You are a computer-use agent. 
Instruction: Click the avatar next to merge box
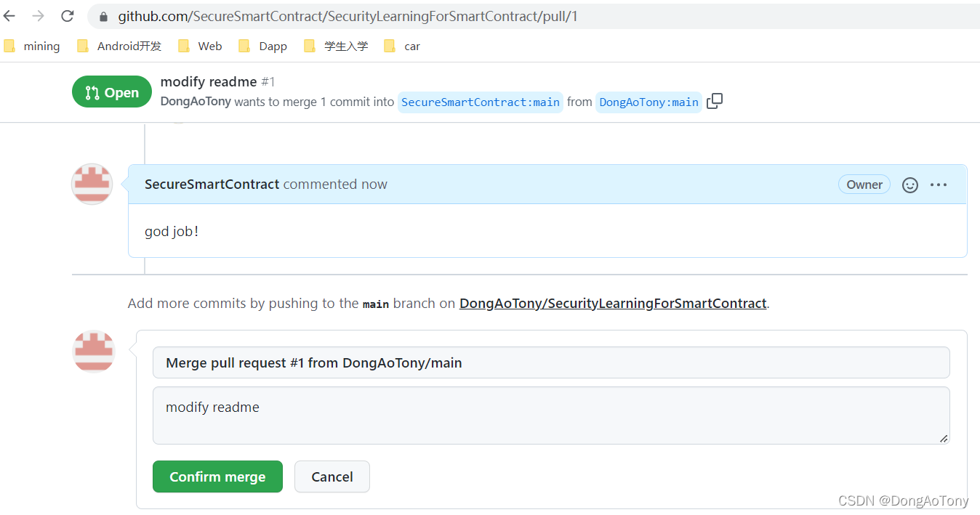(94, 352)
